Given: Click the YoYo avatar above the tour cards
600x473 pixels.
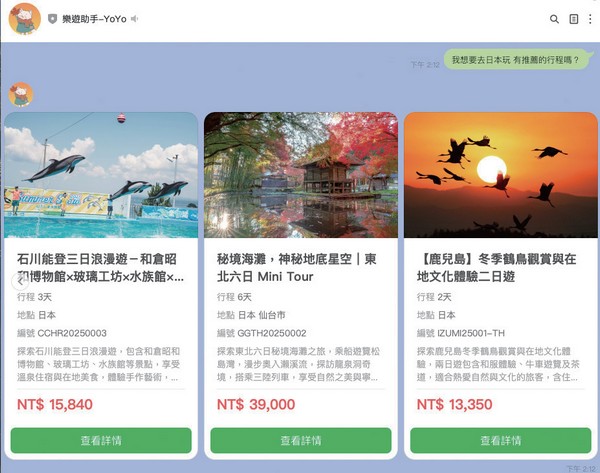Looking at the screenshot, I should (21, 94).
